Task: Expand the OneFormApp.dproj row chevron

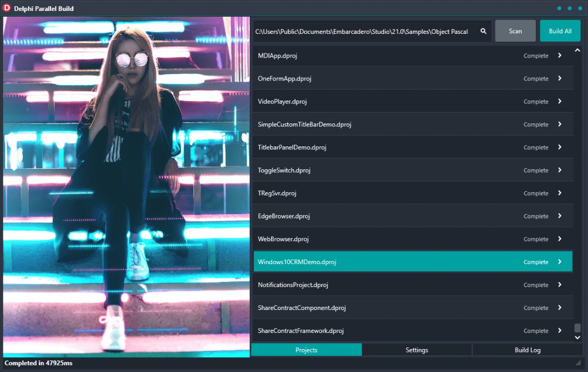Action: [x=559, y=79]
